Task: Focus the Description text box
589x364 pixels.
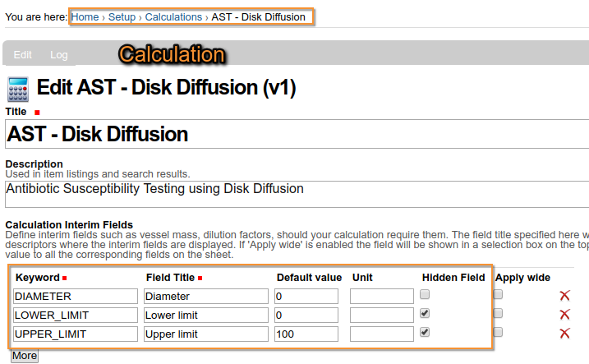Action: (x=296, y=194)
